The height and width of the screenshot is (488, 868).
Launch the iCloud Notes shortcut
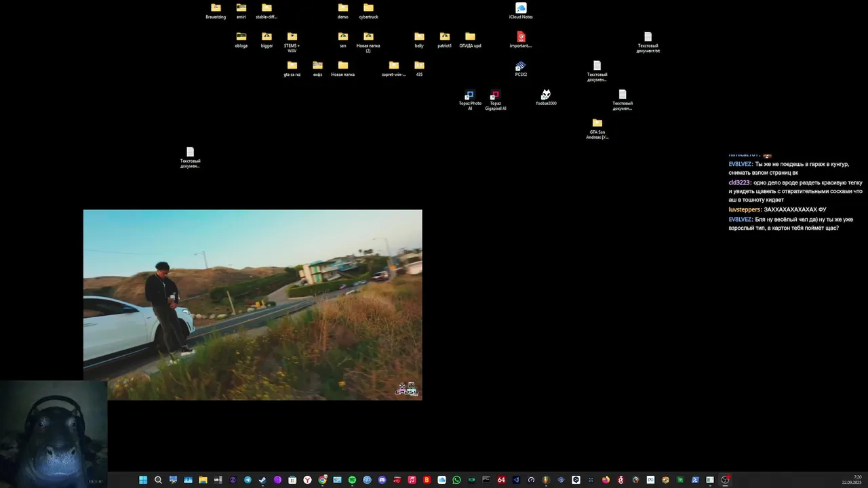click(x=521, y=11)
